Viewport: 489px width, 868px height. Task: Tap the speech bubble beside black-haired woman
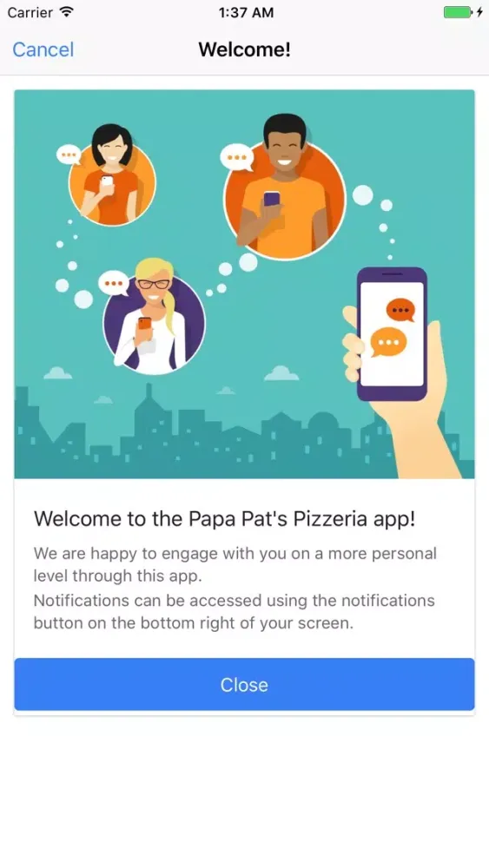coord(69,155)
